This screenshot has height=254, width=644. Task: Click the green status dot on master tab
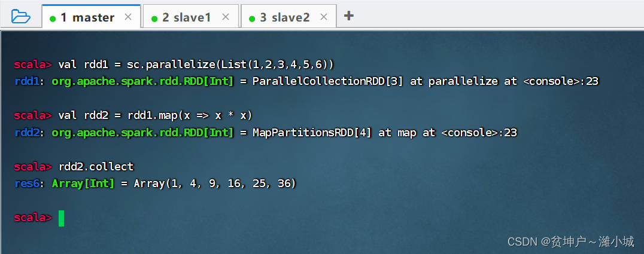coord(53,19)
